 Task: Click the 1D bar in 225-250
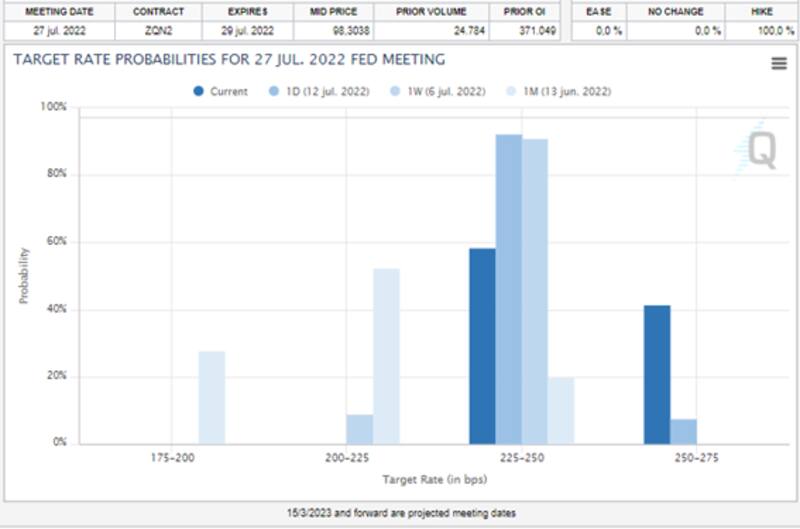(509, 289)
